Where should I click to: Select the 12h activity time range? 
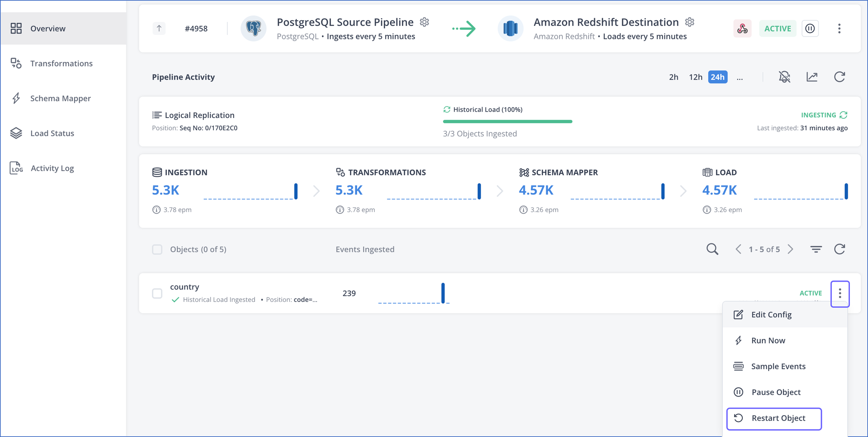(695, 77)
